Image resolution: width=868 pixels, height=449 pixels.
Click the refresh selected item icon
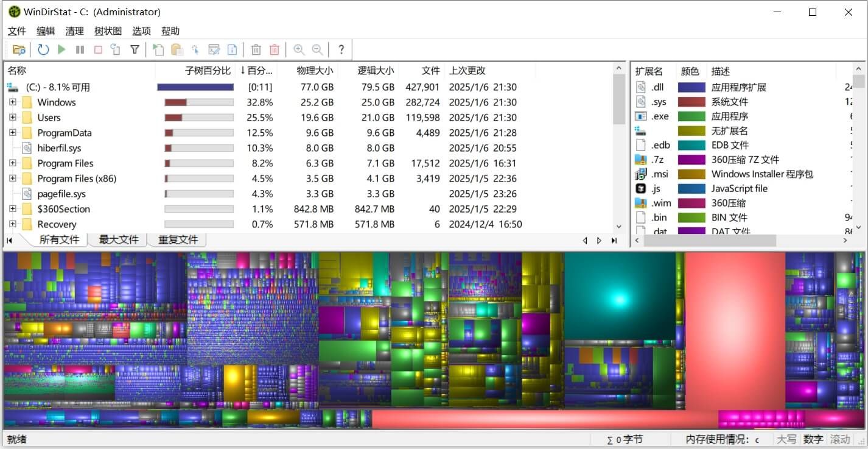[x=116, y=49]
